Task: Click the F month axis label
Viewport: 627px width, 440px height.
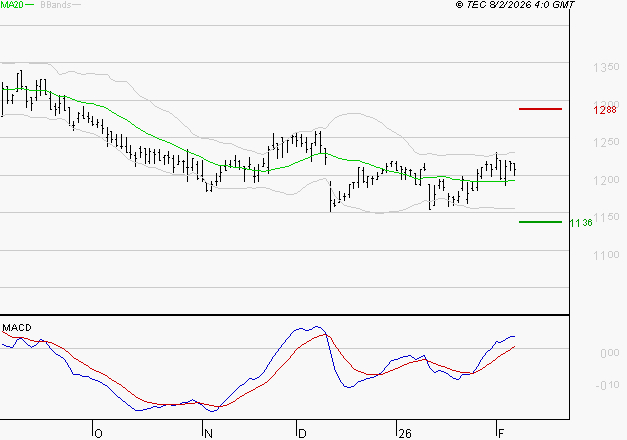Action: 501,433
